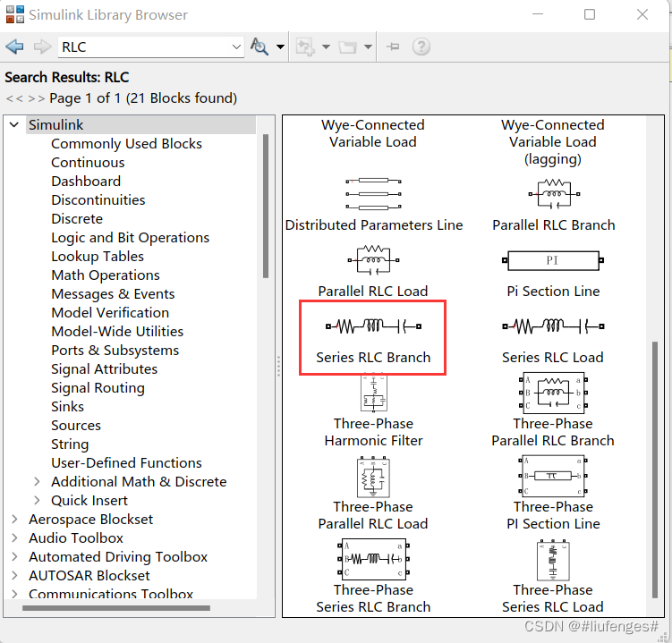Select Math Operations library
Screen dimensions: 672x643
[106, 275]
